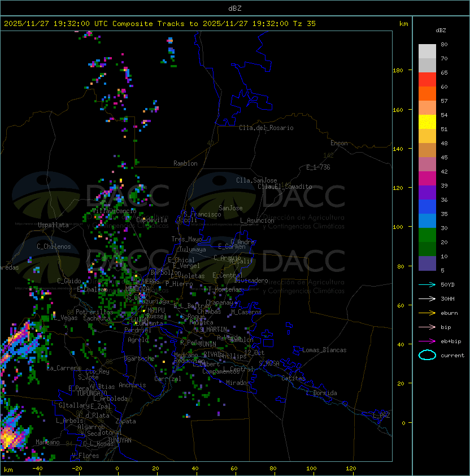The height and width of the screenshot is (476, 470).
Task: Click the Potrerillos label
Action: pos(94,312)
